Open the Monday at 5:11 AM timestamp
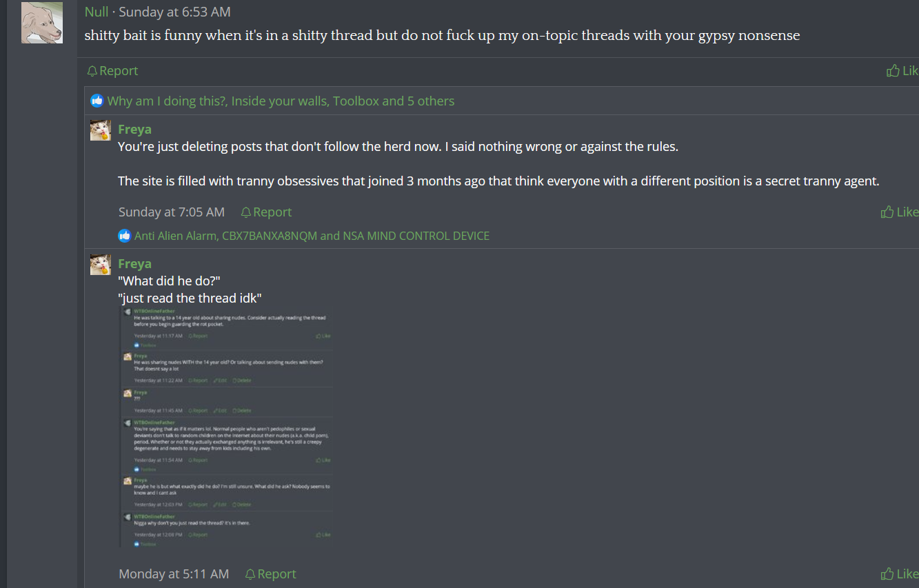Image resolution: width=919 pixels, height=588 pixels. coord(174,574)
